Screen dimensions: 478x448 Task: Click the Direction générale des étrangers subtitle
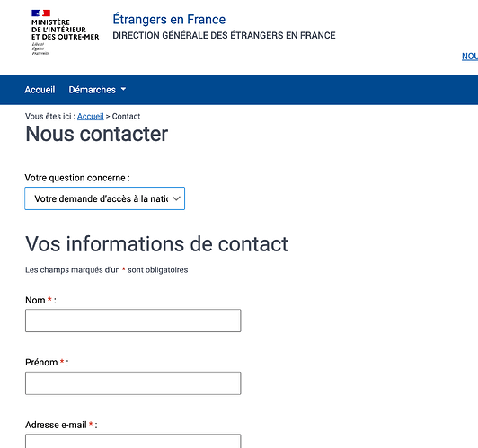[224, 35]
